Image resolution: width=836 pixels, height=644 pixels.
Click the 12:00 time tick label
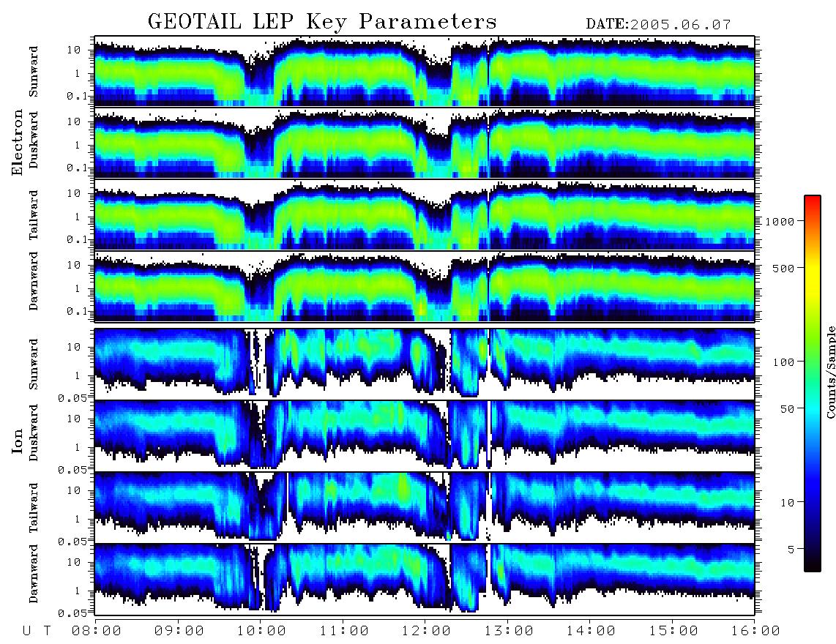426,631
